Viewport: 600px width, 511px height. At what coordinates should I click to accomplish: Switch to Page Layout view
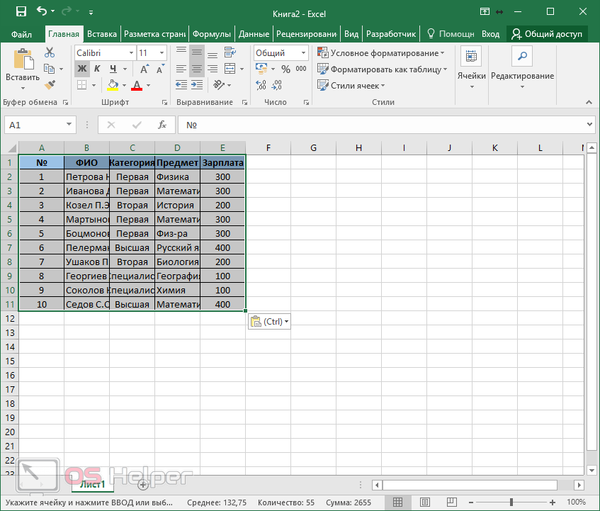pos(425,502)
